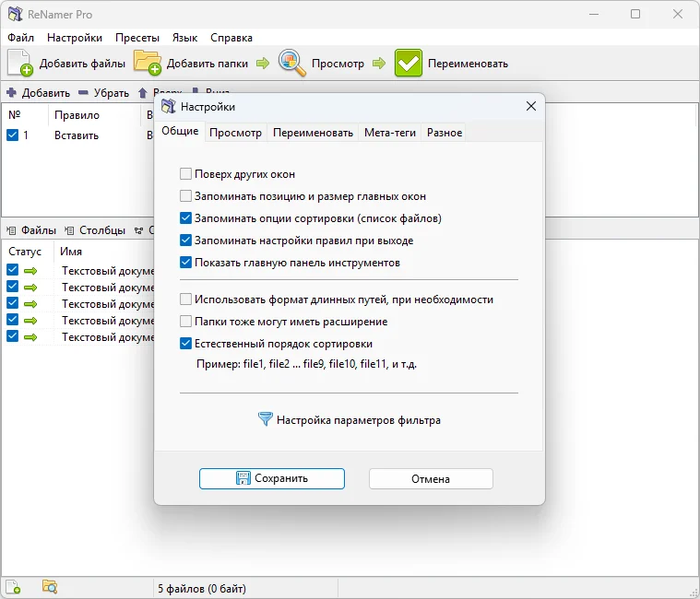
Task: Enable Запоминать позицию и размер главных окон
Action: click(x=185, y=195)
